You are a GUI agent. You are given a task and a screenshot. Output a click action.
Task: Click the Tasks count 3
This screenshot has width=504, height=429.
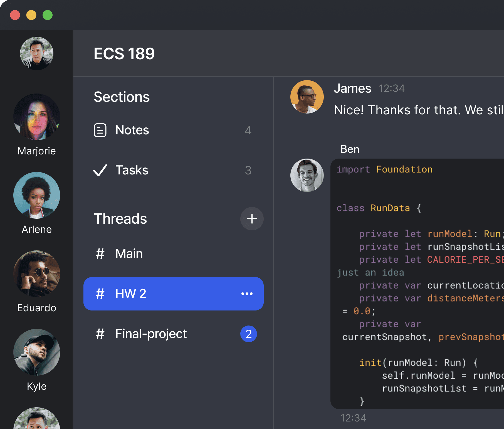pos(248,170)
